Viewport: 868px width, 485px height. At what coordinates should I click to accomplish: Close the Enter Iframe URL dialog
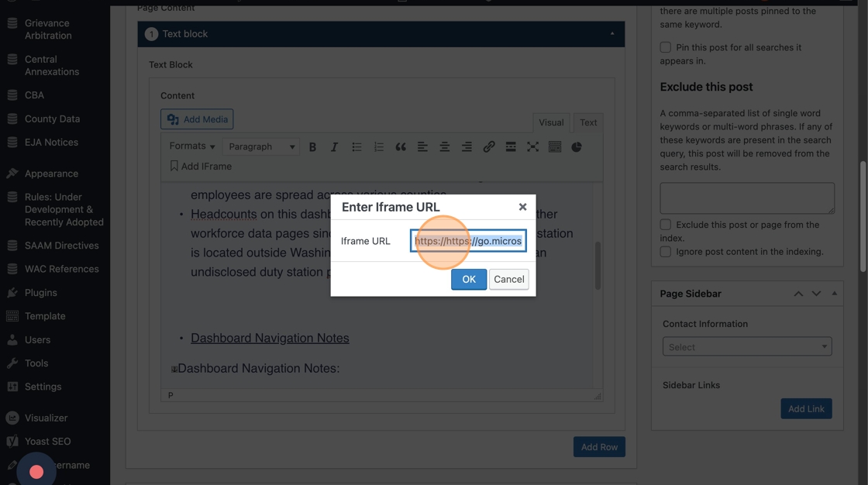(522, 207)
